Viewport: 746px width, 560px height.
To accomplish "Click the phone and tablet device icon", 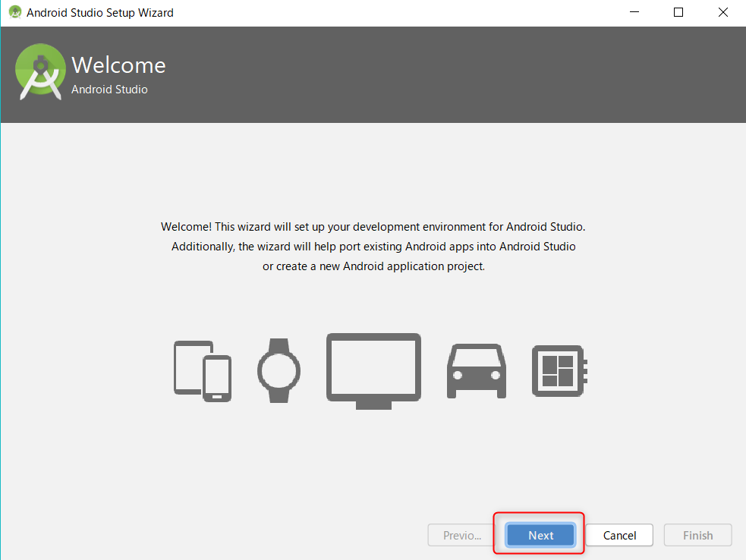I will pos(202,370).
